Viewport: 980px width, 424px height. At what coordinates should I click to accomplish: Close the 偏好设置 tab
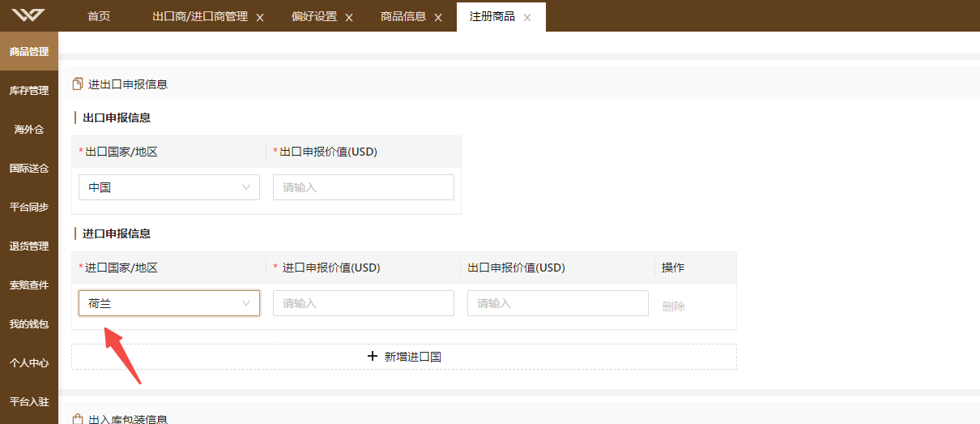click(x=349, y=17)
